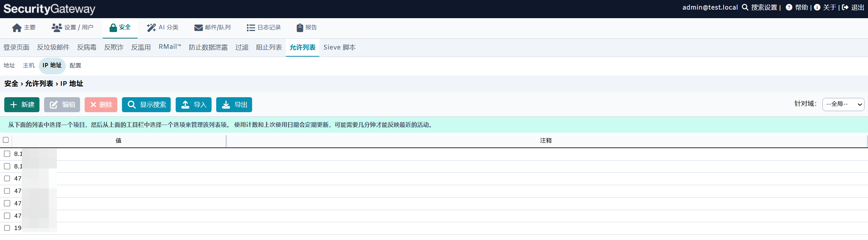This screenshot has height=240, width=868.
Task: Open AI 分类 magic wand tab
Action: (x=163, y=28)
